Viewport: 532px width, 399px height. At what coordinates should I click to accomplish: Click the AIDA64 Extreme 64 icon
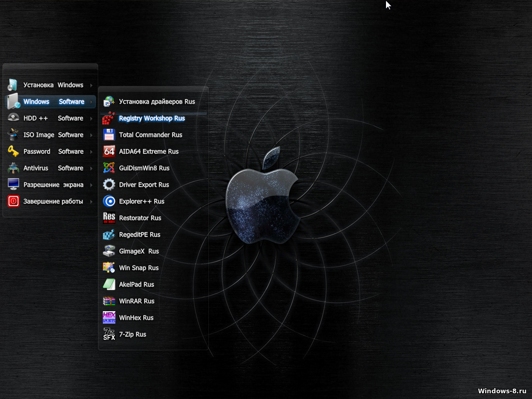[109, 151]
